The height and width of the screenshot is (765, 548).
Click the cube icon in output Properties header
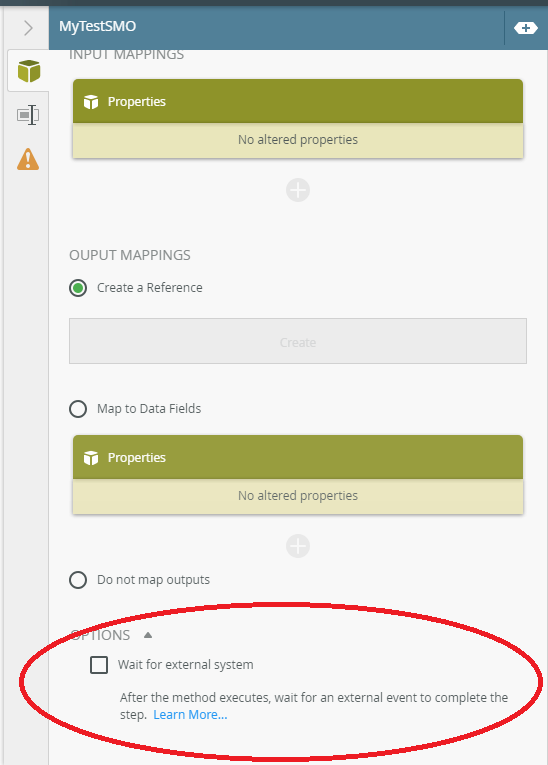(x=91, y=458)
